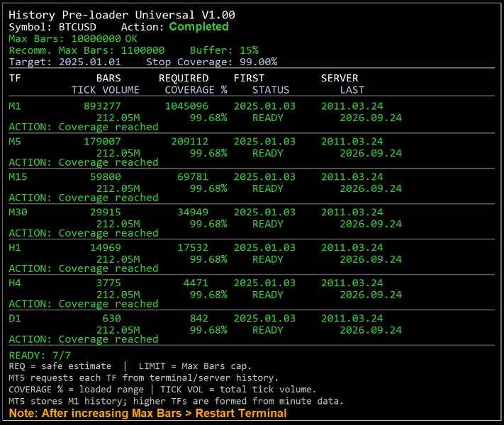Click M5 required value 209112
This screenshot has height=425, width=504.
click(x=190, y=142)
